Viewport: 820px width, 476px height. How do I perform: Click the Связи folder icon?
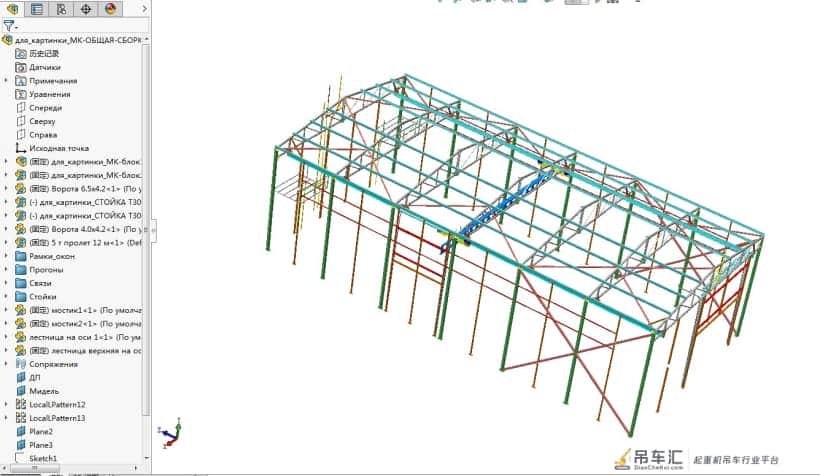[x=21, y=283]
